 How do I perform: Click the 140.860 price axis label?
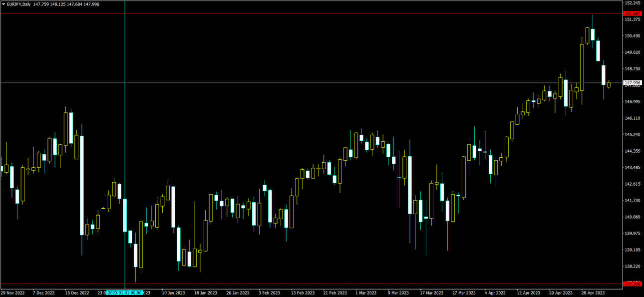[x=633, y=217]
